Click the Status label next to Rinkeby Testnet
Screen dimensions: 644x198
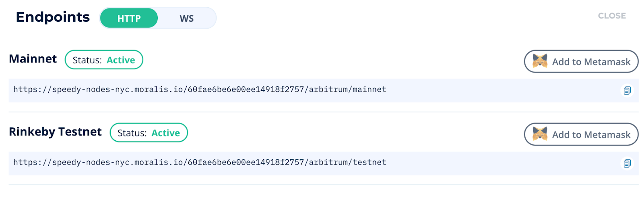coord(132,133)
